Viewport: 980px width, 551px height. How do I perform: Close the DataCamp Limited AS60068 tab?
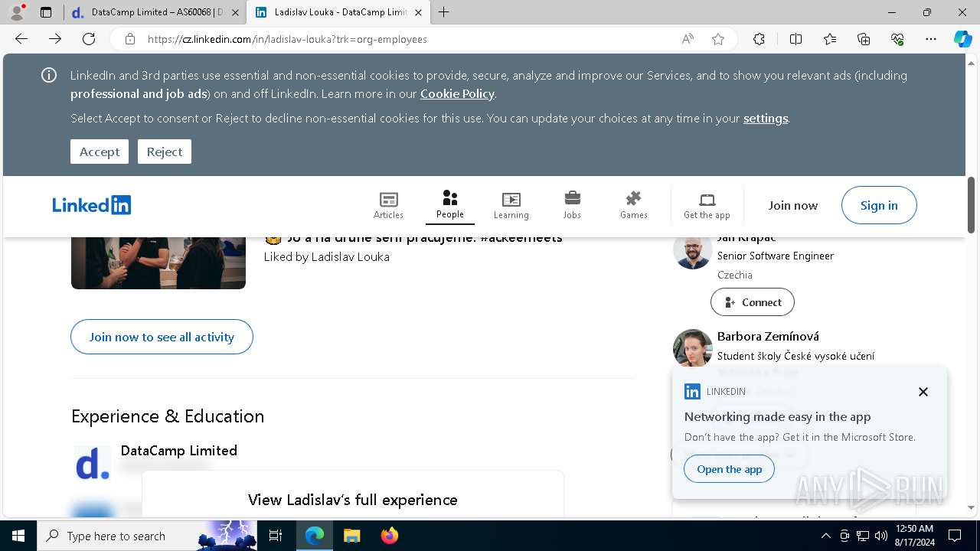pos(235,12)
